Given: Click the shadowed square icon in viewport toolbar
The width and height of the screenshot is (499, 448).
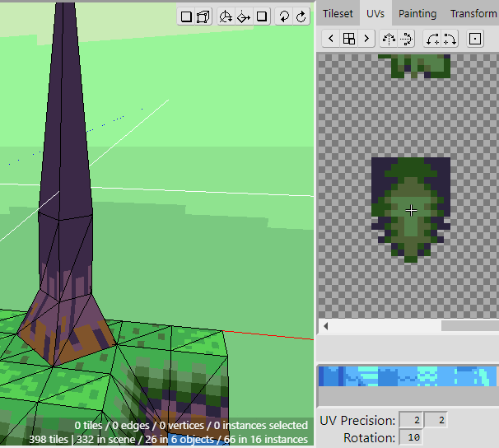Looking at the screenshot, I should (x=262, y=16).
